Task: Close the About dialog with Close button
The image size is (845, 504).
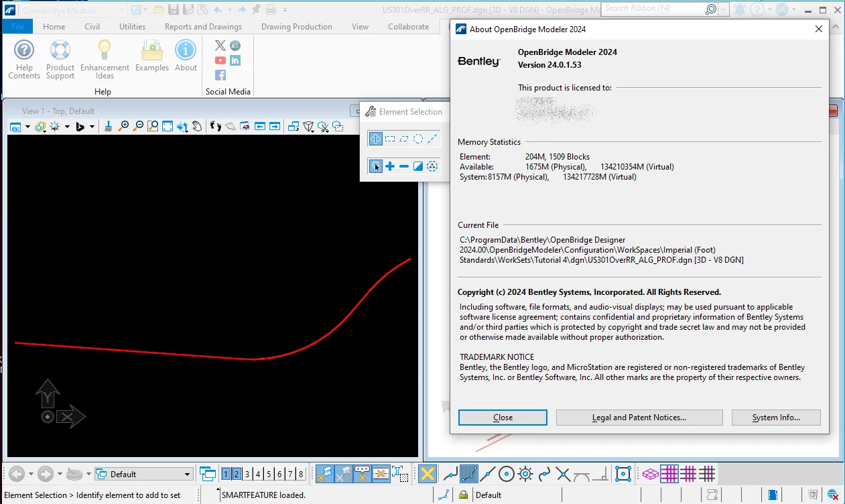Action: [503, 418]
